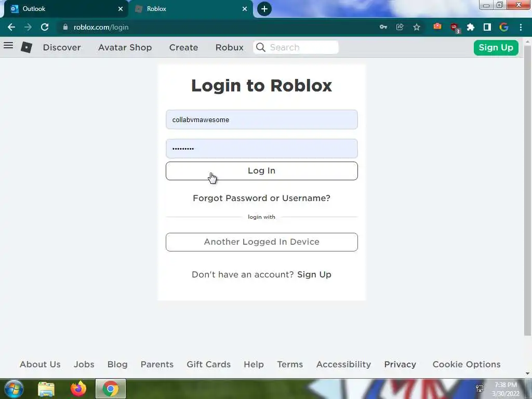Reload the Roblox page
532x399 pixels.
[x=45, y=27]
